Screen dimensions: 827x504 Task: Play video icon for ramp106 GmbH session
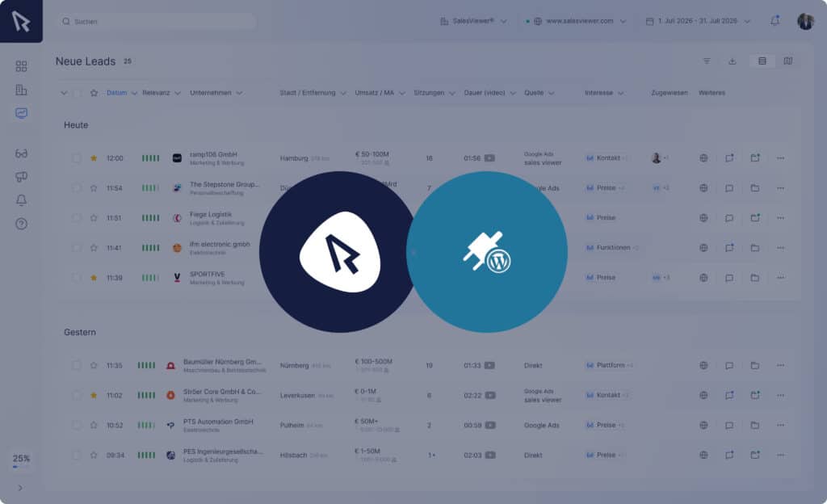click(x=490, y=158)
